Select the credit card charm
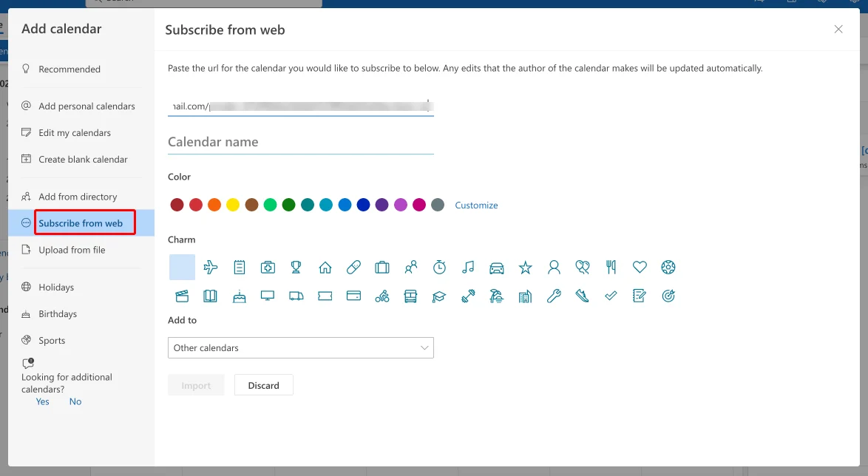The height and width of the screenshot is (476, 868). pyautogui.click(x=353, y=296)
